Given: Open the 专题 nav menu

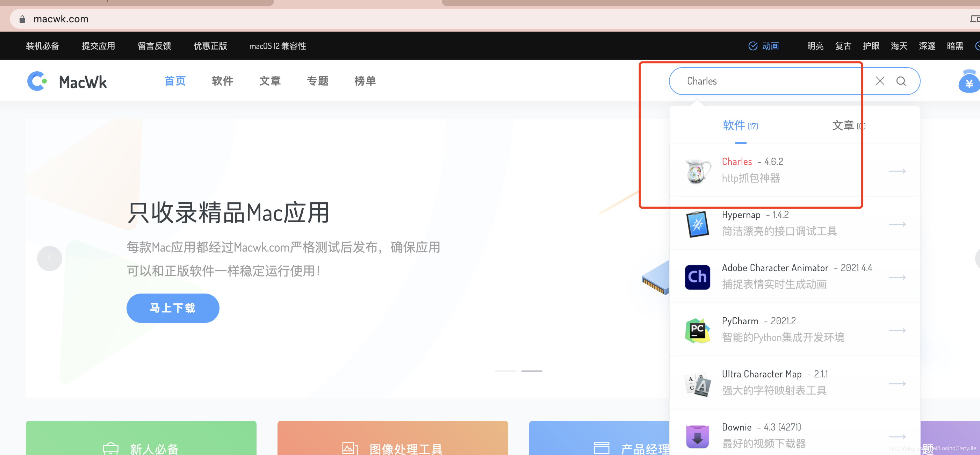Looking at the screenshot, I should tap(318, 81).
